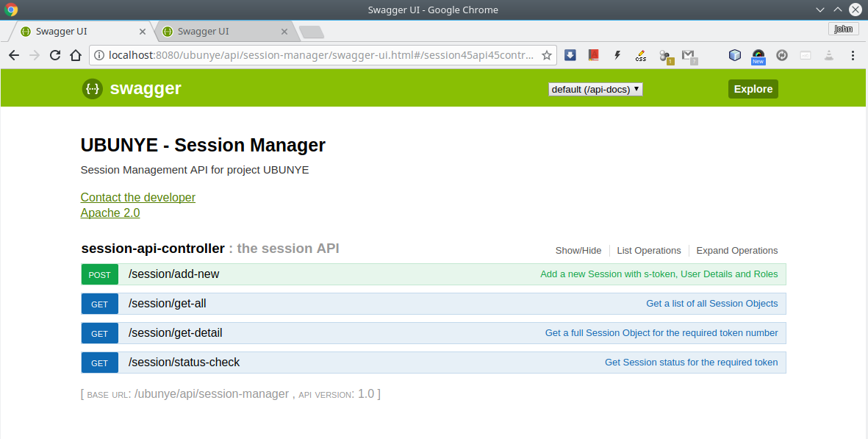
Task: Click the blue download arrow extension icon
Action: pos(570,55)
